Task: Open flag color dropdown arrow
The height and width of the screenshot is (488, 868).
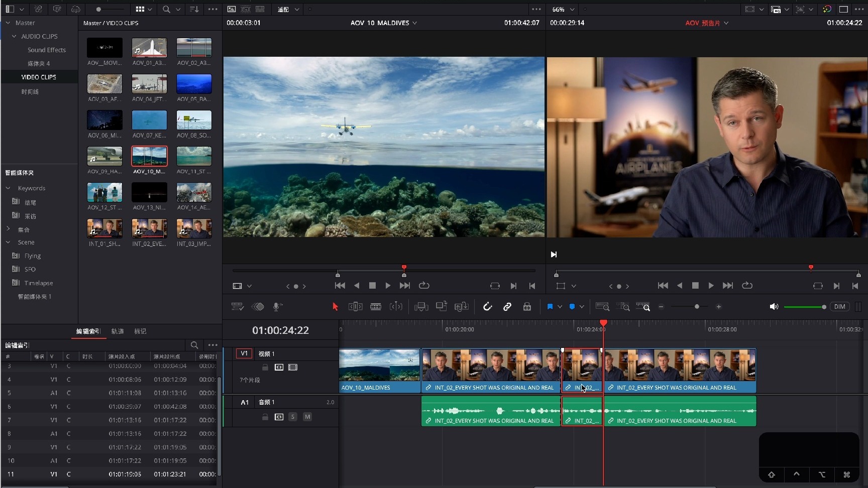Action: pyautogui.click(x=560, y=307)
